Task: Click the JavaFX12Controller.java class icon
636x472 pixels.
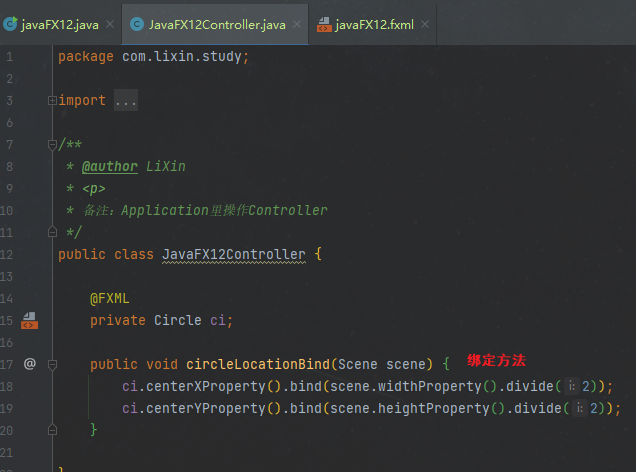Action: (137, 24)
